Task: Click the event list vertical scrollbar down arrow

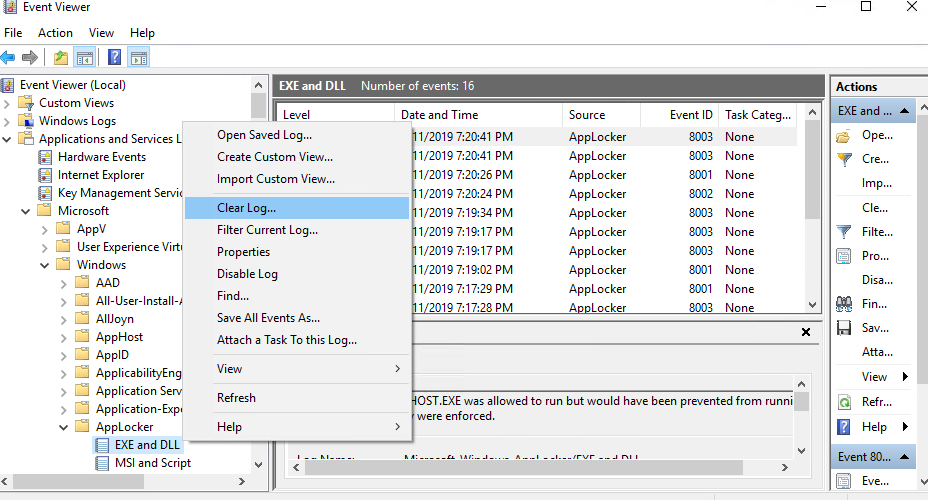Action: click(x=812, y=305)
